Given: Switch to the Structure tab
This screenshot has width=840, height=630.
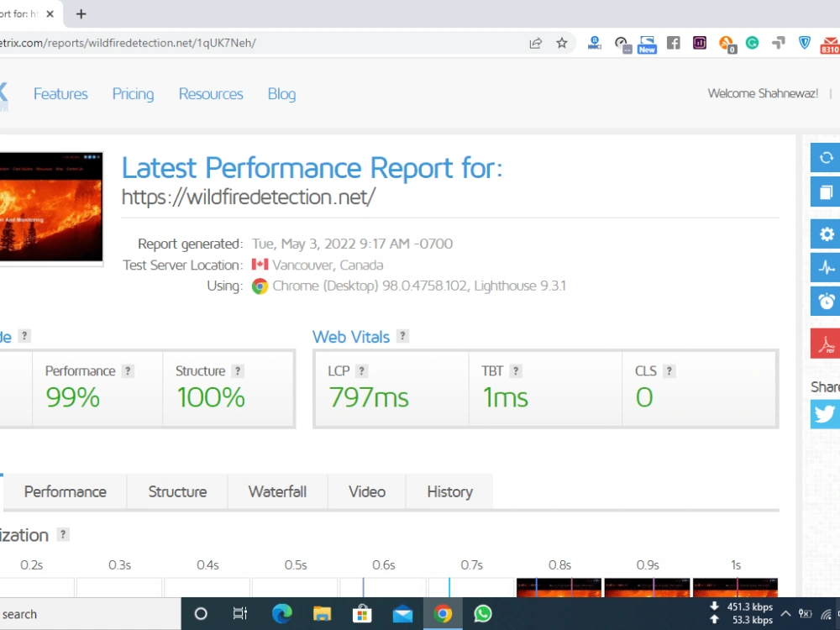Looking at the screenshot, I should 177,491.
